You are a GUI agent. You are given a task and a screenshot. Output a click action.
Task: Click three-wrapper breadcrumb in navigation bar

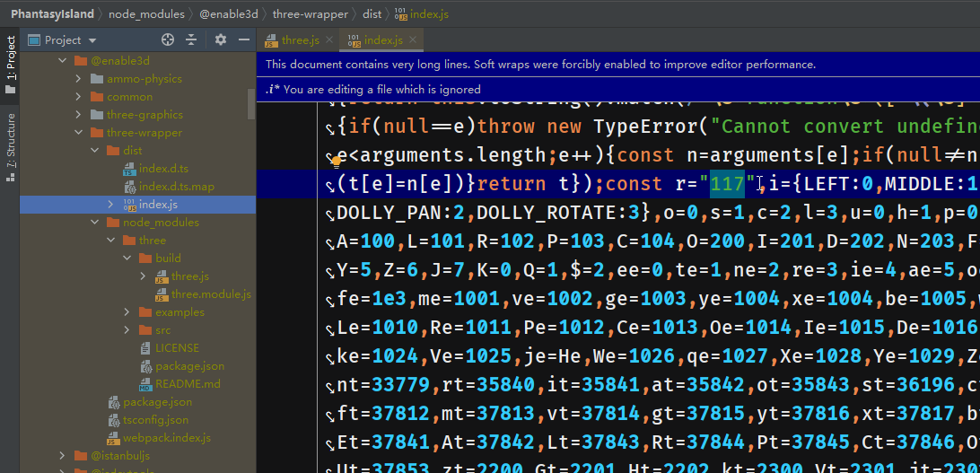309,13
